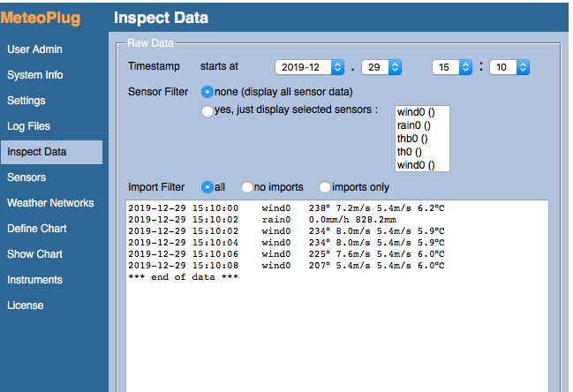Click the Sensor Filter label
The height and width of the screenshot is (392, 573).
[158, 92]
